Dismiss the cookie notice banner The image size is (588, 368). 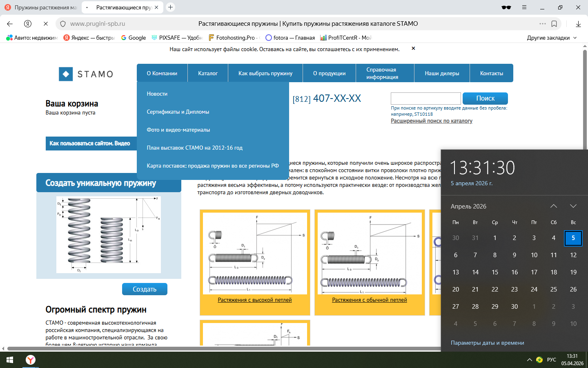(x=413, y=48)
